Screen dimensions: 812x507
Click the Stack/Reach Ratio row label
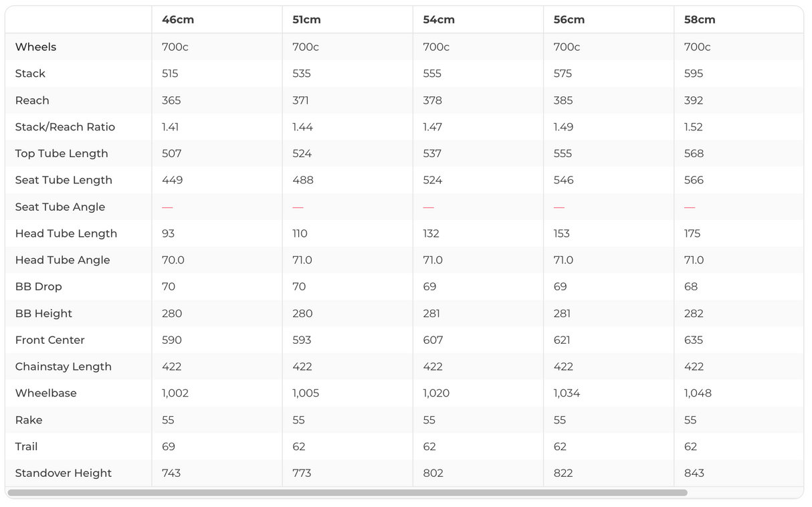65,127
